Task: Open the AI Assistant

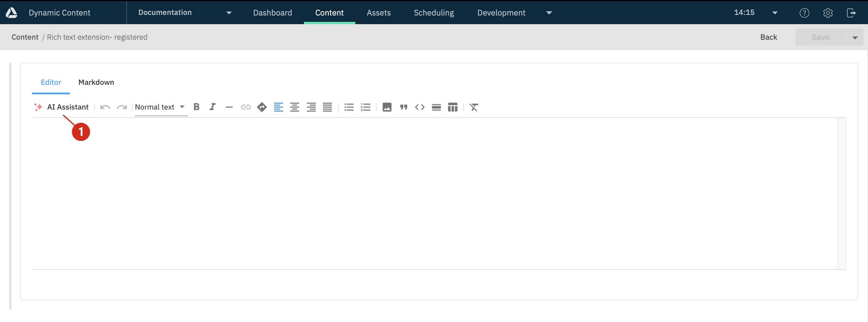Action: pos(62,107)
